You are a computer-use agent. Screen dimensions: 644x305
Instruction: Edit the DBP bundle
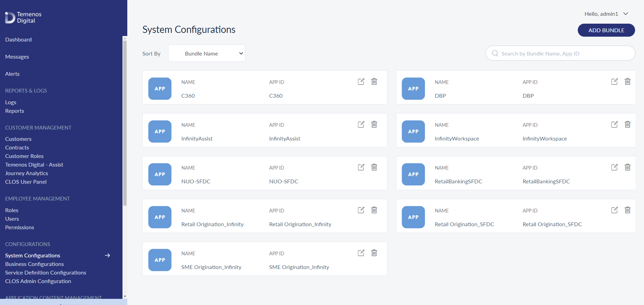tap(614, 82)
